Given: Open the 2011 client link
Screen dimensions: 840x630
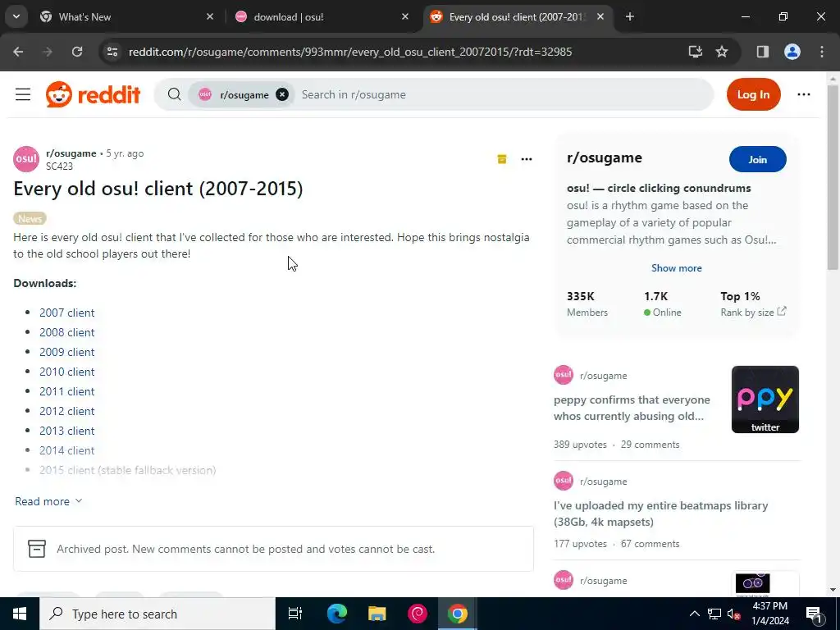Looking at the screenshot, I should [67, 391].
